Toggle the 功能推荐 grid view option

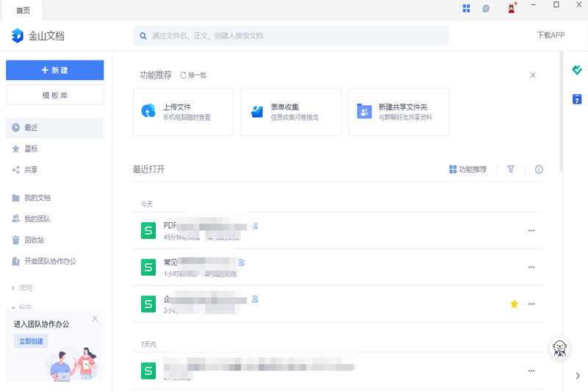[x=467, y=170]
